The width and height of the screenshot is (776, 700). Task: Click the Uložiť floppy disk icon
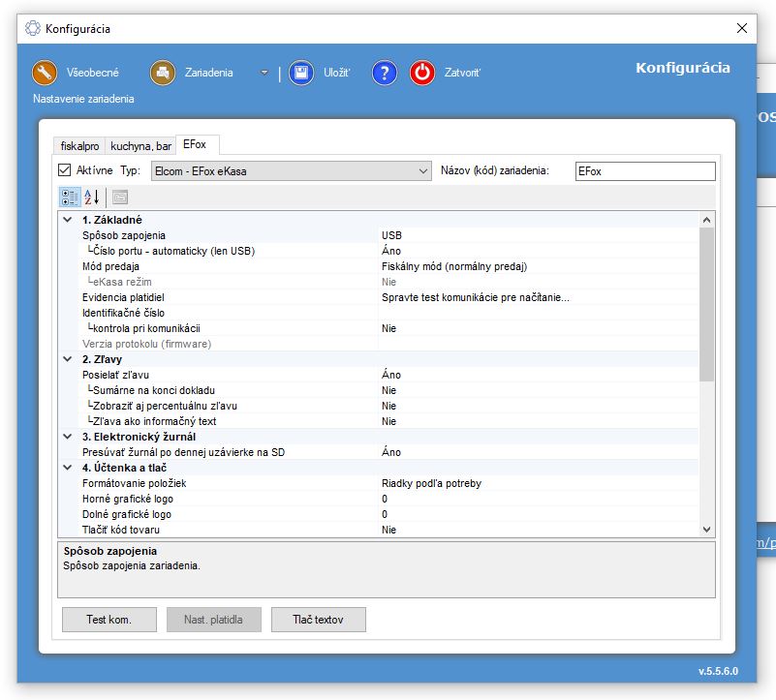click(x=301, y=73)
